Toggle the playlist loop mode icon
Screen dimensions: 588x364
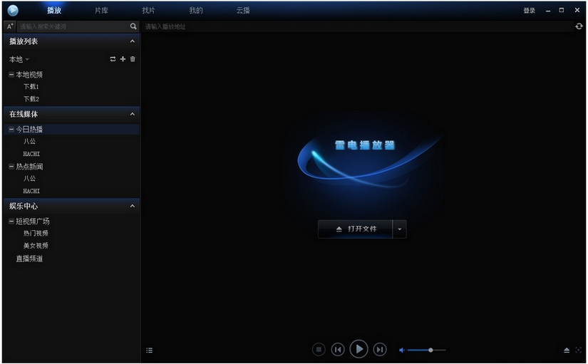[113, 59]
